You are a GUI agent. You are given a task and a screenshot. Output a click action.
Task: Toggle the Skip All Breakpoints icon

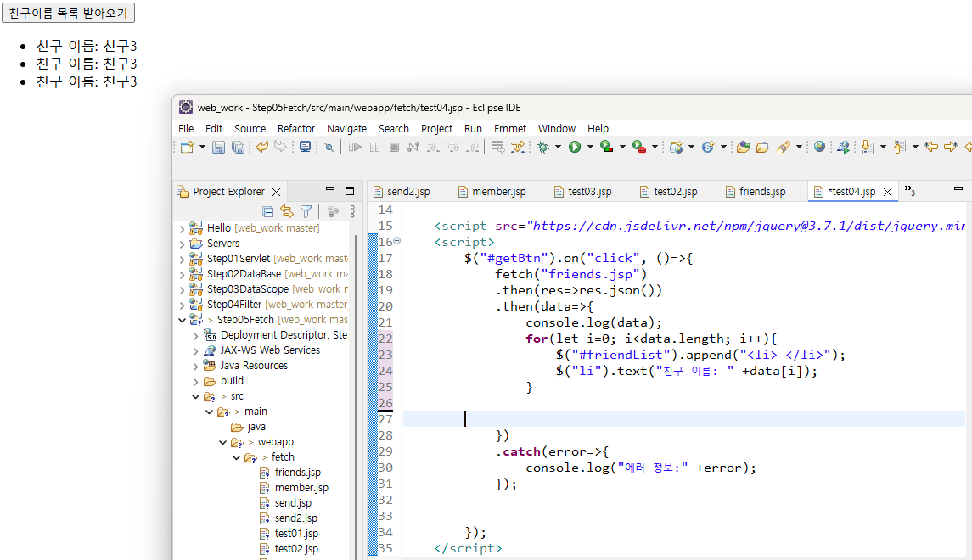coord(329,147)
